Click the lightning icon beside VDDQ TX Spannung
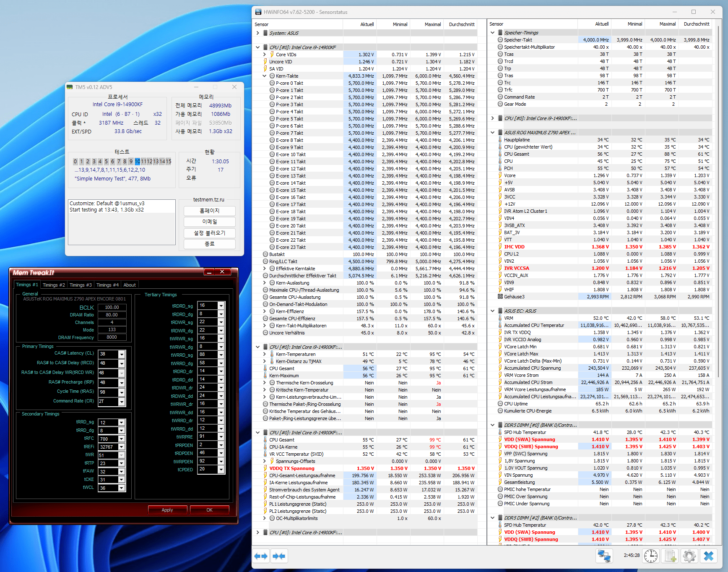 pyautogui.click(x=265, y=468)
